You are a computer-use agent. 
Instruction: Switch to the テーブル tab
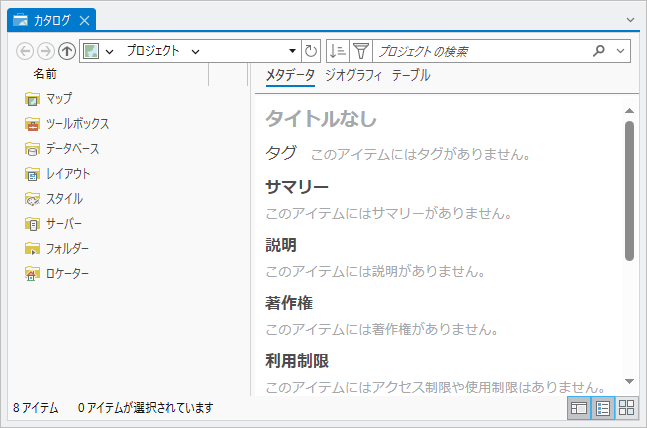(411, 75)
